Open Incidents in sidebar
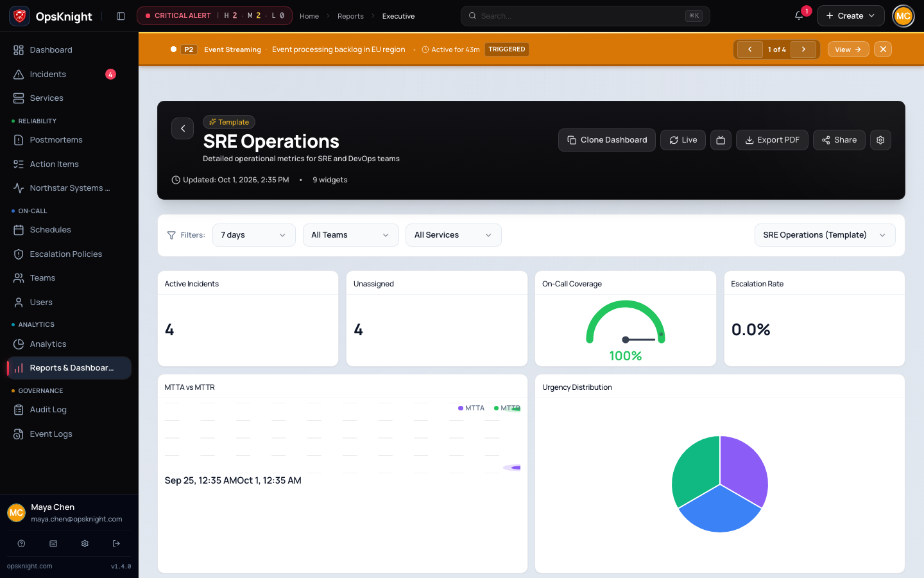The height and width of the screenshot is (578, 924). (x=69, y=74)
